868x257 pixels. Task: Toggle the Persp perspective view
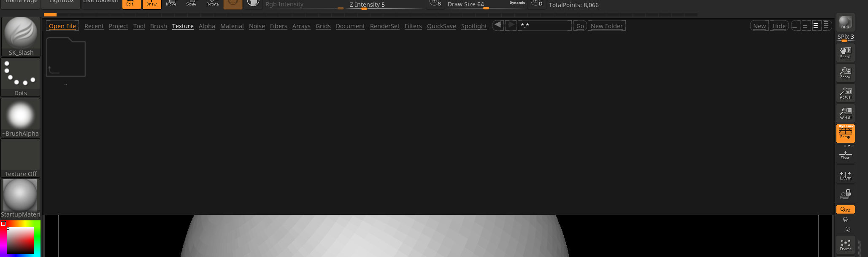pos(845,134)
